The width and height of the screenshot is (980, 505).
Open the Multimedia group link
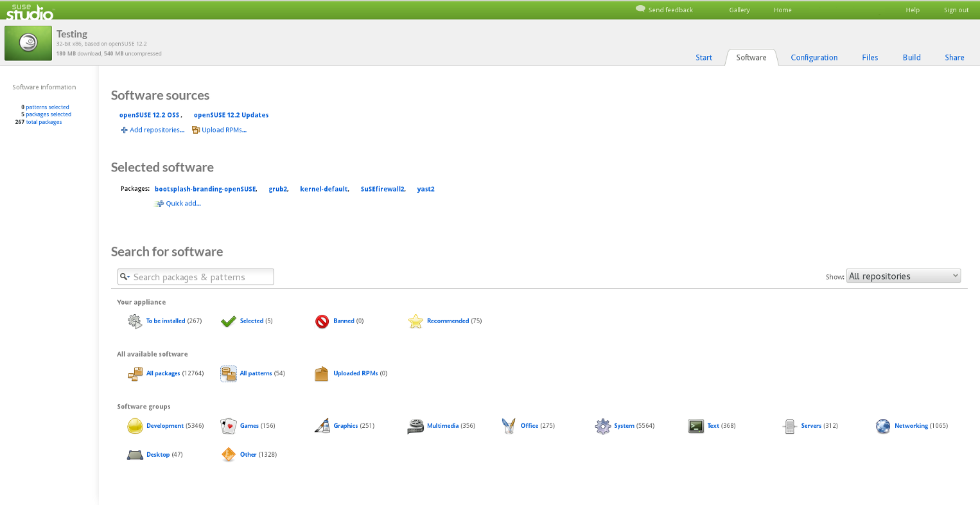(x=442, y=426)
